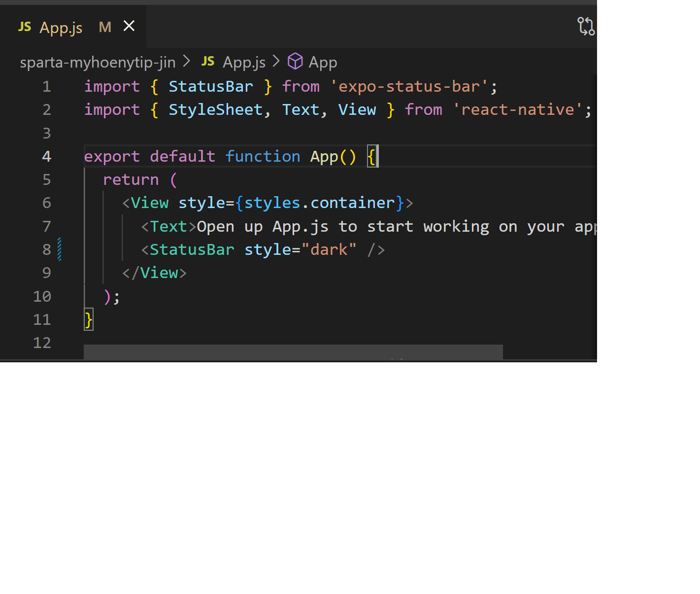Select the App.js editor tab
The height and width of the screenshot is (594, 700).
click(73, 27)
